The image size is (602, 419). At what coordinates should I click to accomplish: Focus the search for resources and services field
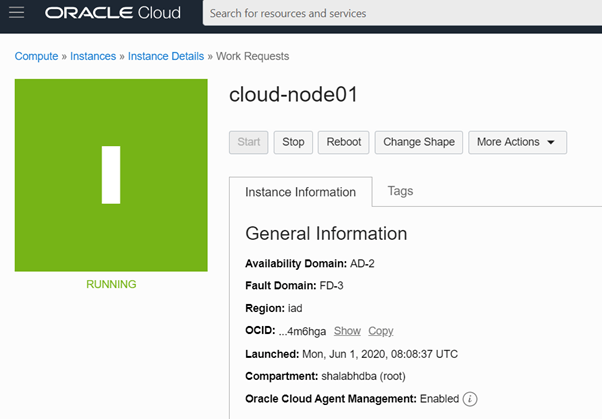pos(400,14)
